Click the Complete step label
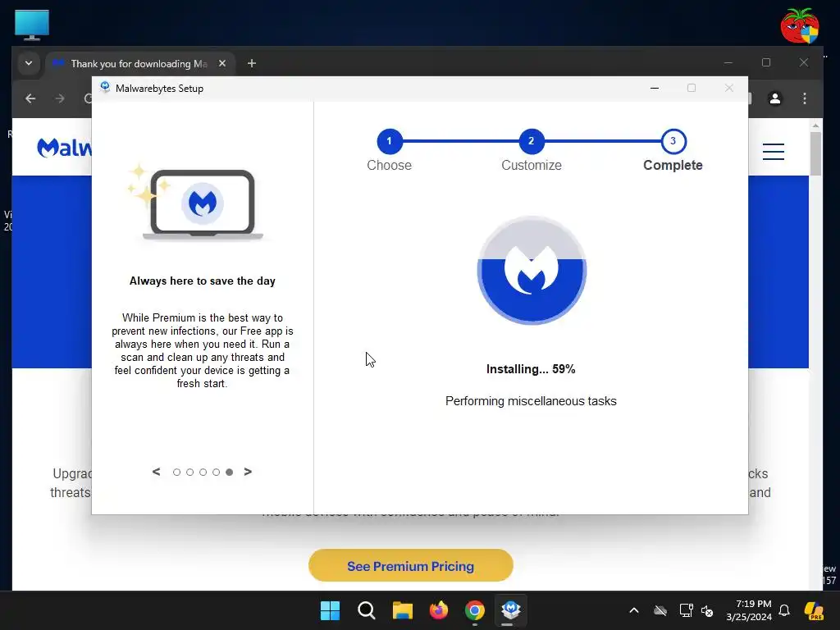Image resolution: width=840 pixels, height=630 pixels. point(673,165)
